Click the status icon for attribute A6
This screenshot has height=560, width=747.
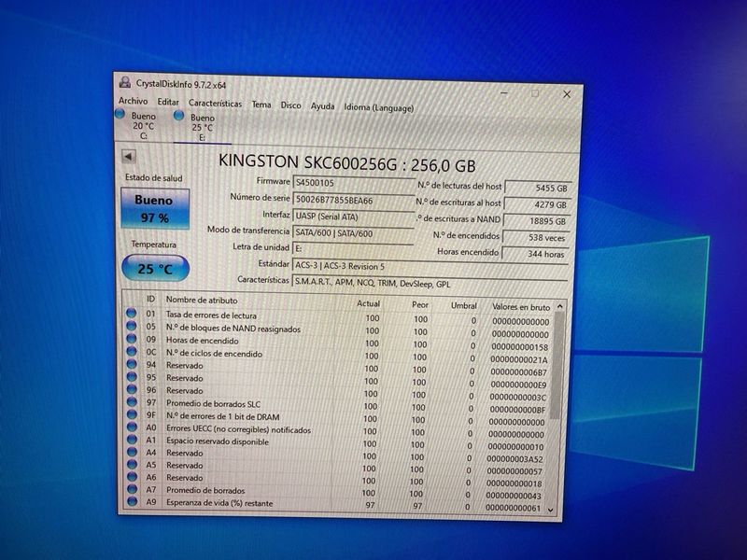132,476
